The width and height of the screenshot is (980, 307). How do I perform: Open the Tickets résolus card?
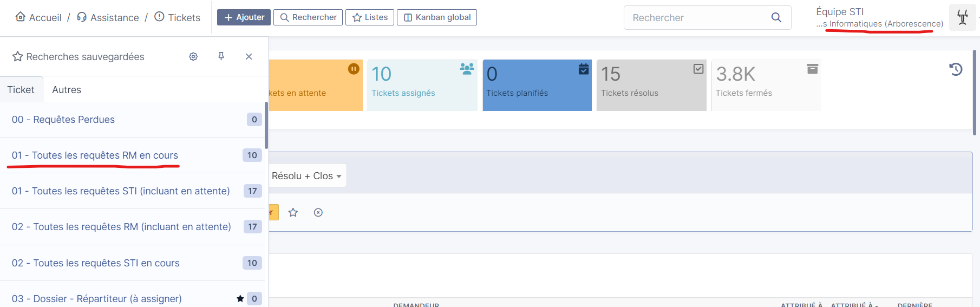click(651, 85)
